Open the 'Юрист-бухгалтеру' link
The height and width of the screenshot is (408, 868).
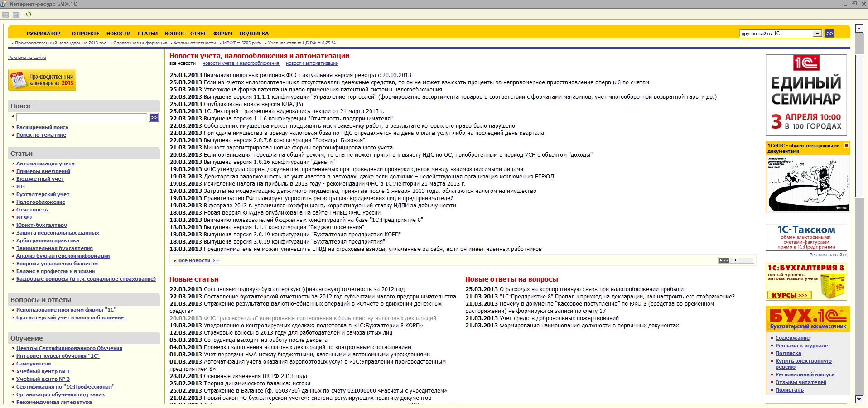coord(42,225)
